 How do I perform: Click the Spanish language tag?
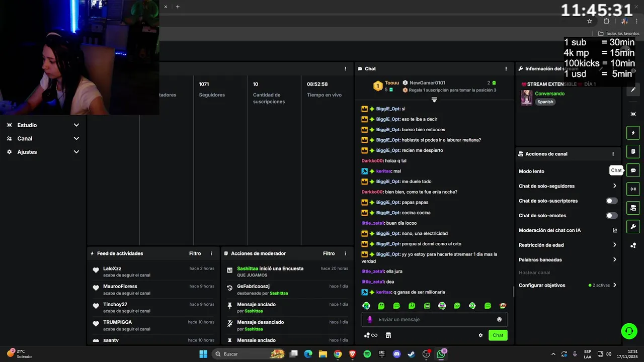click(545, 102)
